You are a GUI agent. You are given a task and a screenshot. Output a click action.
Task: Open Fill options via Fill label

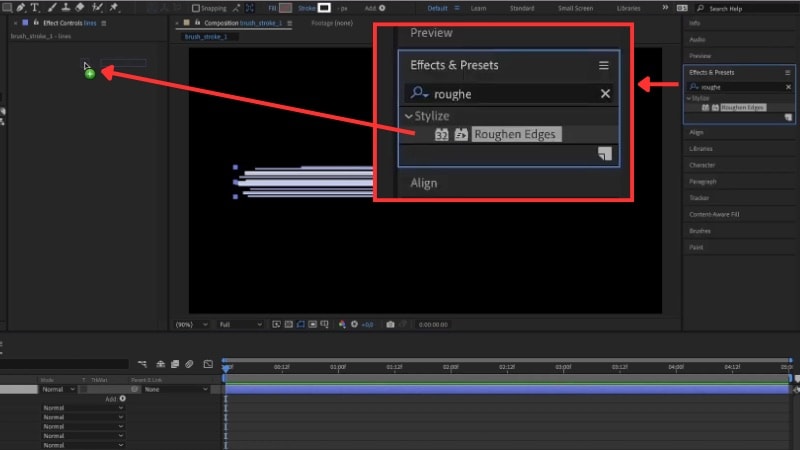[272, 8]
